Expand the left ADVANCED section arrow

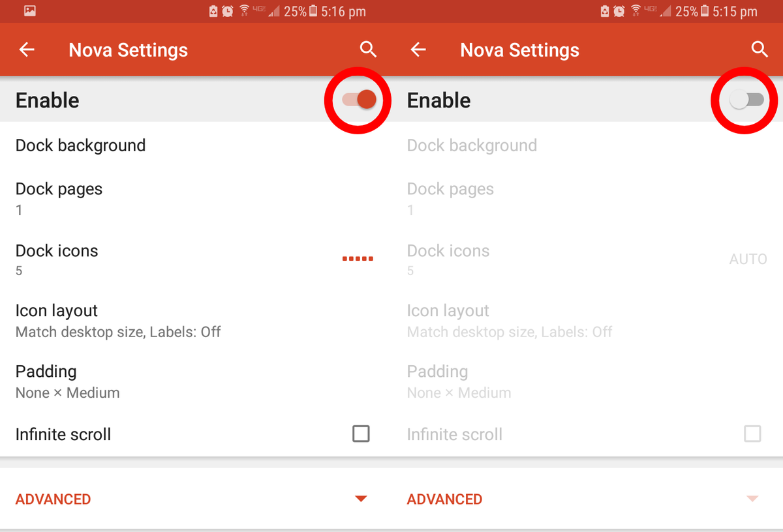361,499
